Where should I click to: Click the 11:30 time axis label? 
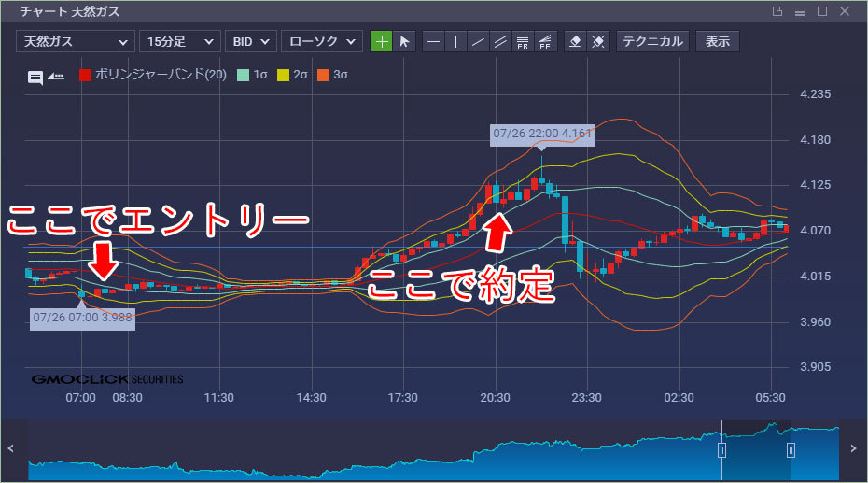pyautogui.click(x=219, y=398)
